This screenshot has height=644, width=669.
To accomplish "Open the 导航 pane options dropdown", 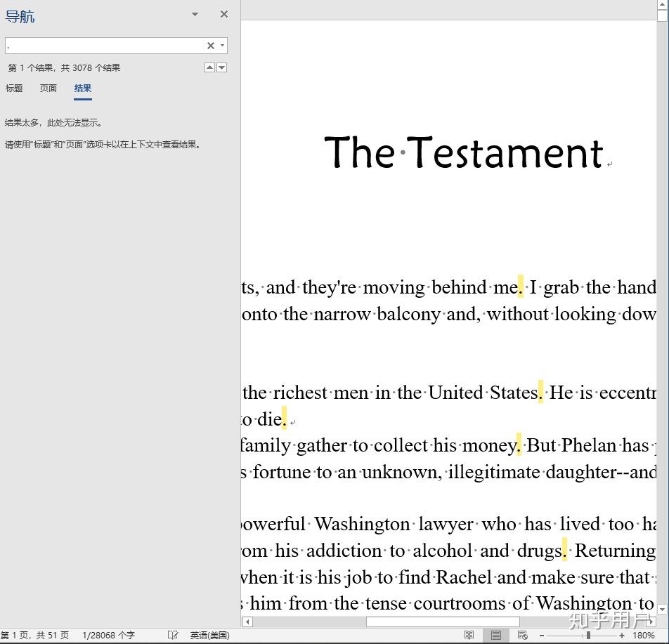I will pyautogui.click(x=195, y=14).
